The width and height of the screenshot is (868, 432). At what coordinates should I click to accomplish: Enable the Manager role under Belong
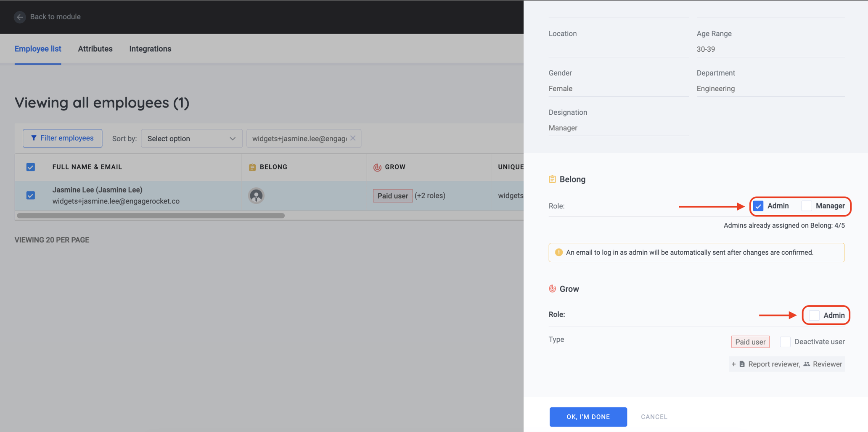806,206
